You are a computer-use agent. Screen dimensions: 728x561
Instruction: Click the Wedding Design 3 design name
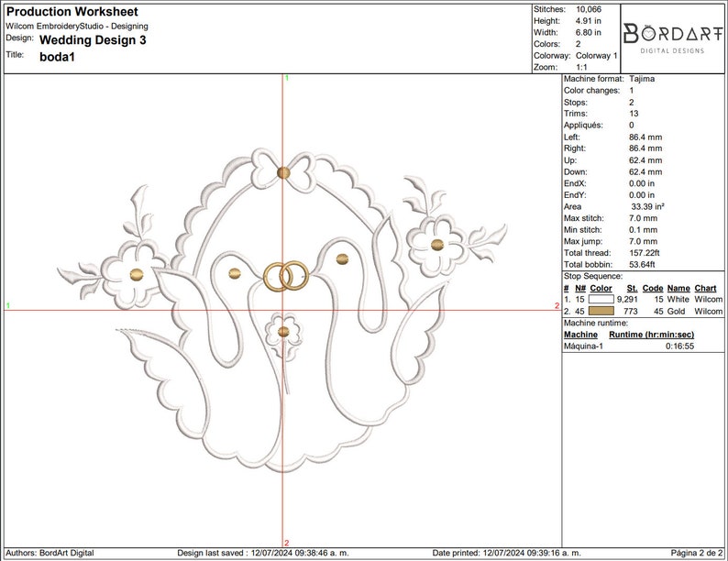click(93, 40)
